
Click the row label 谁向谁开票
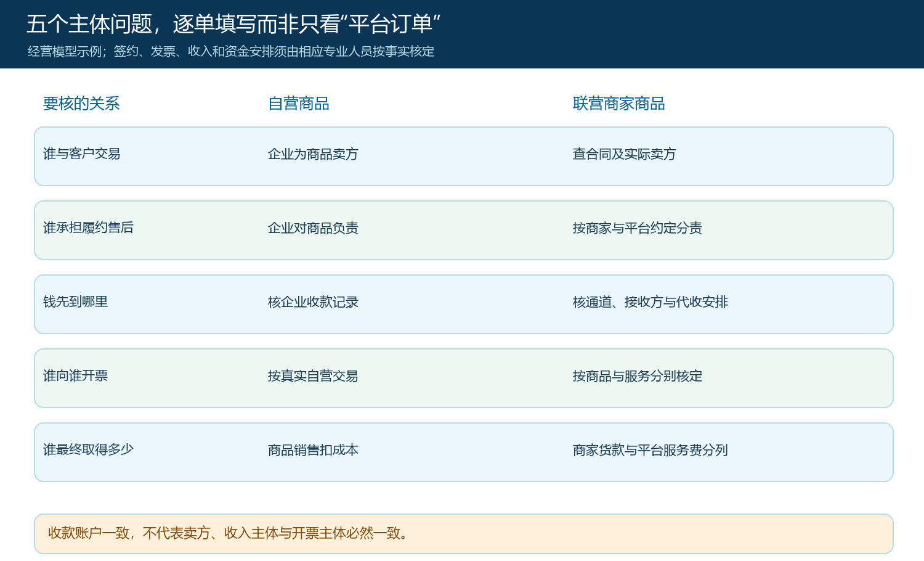click(x=75, y=375)
